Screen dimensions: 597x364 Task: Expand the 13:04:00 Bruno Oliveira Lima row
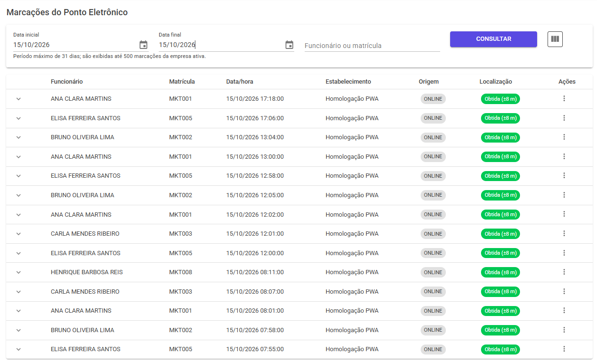[x=19, y=137]
